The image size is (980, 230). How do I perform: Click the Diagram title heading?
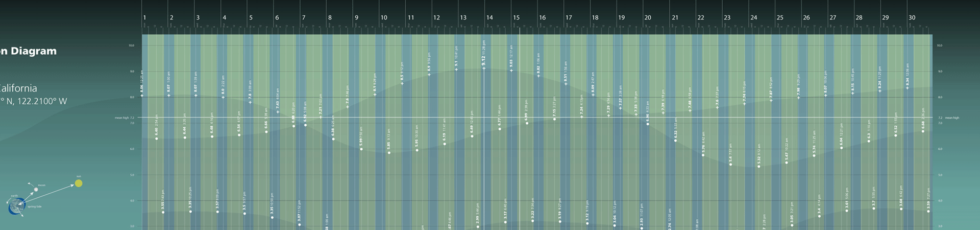click(x=28, y=51)
